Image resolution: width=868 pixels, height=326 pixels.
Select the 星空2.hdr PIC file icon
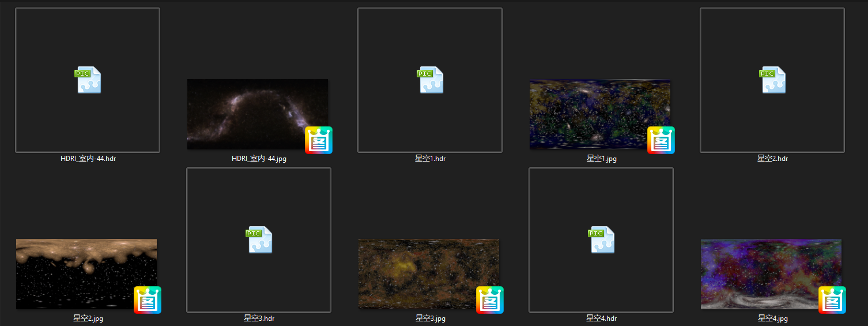coord(772,80)
